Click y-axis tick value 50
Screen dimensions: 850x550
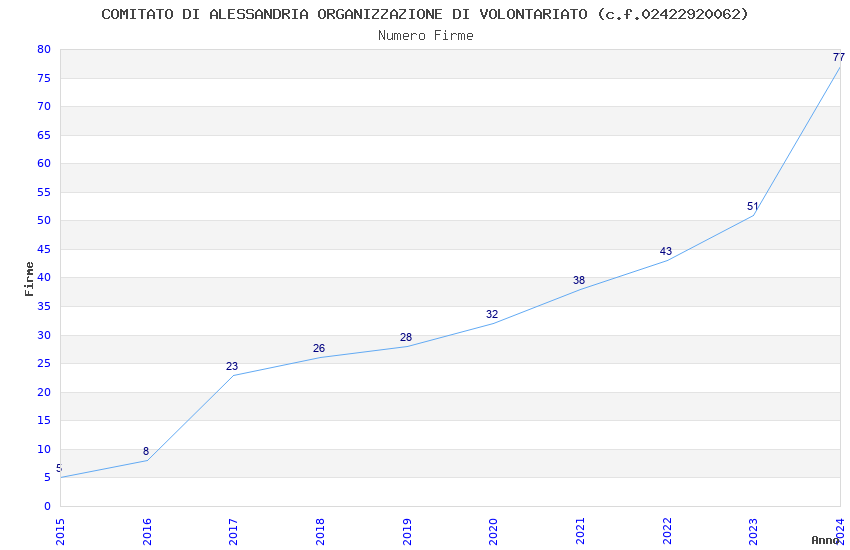pyautogui.click(x=44, y=220)
